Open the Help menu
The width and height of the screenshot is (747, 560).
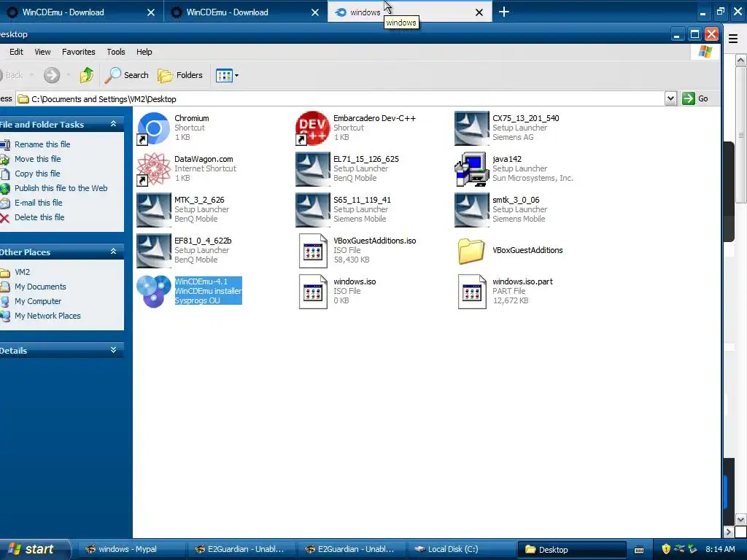[144, 52]
